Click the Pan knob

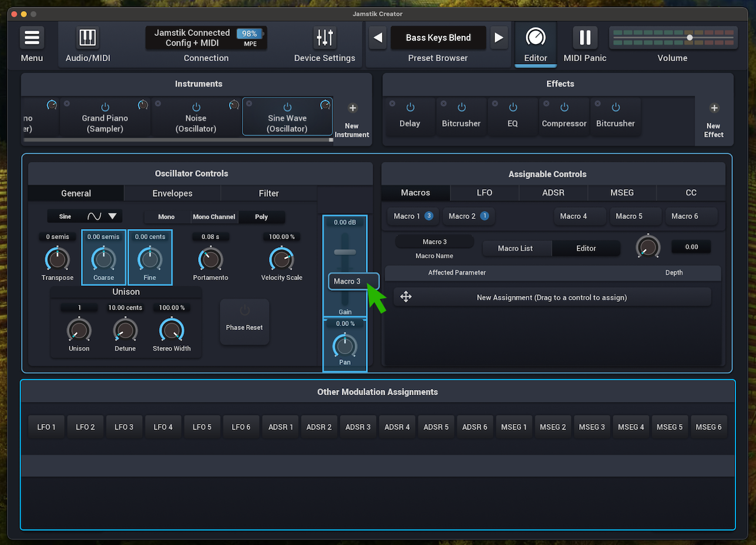345,345
